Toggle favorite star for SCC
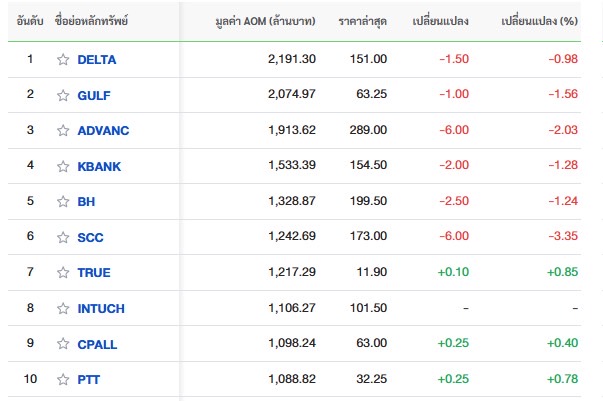The image size is (603, 401). [x=63, y=237]
